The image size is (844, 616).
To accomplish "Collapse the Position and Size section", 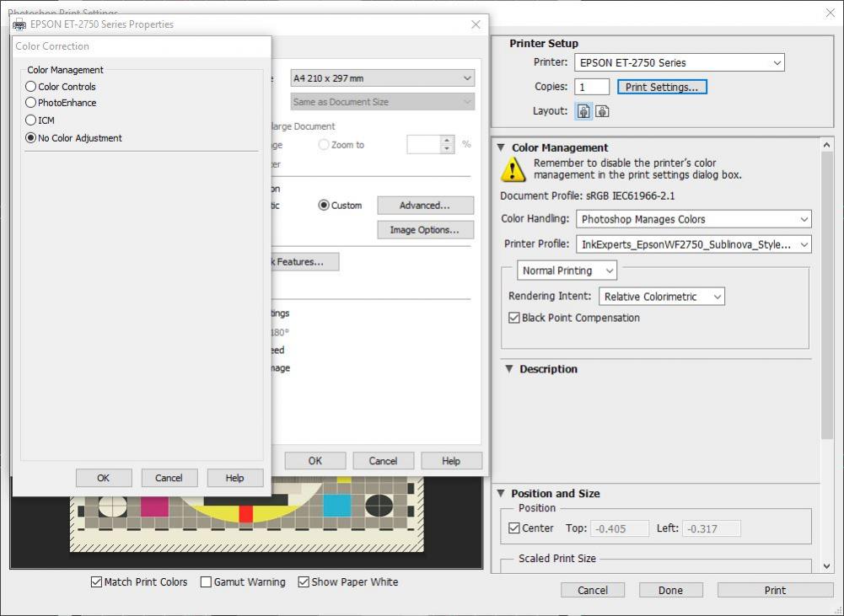I will pos(501,493).
